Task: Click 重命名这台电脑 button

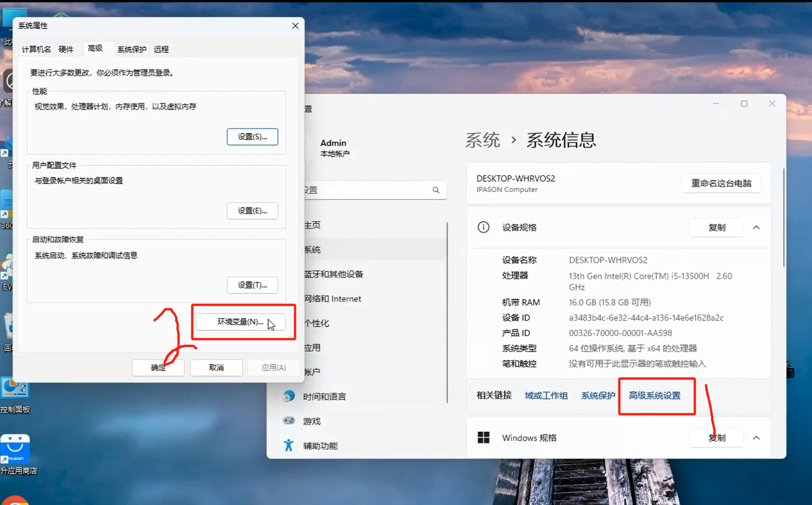Action: pos(721,183)
